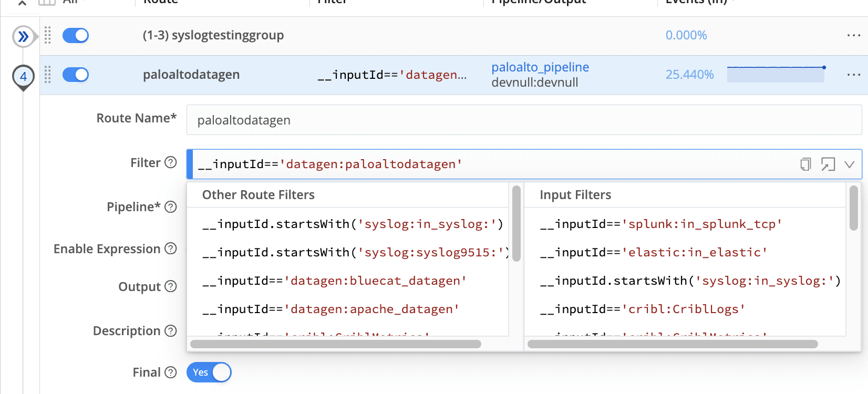
Task: Click the help icon next to Description
Action: [171, 331]
